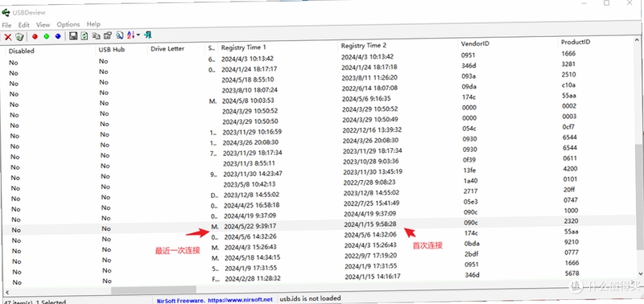Select the cell 2024/5/6 14:32:26
The image size is (644, 304).
click(250, 236)
